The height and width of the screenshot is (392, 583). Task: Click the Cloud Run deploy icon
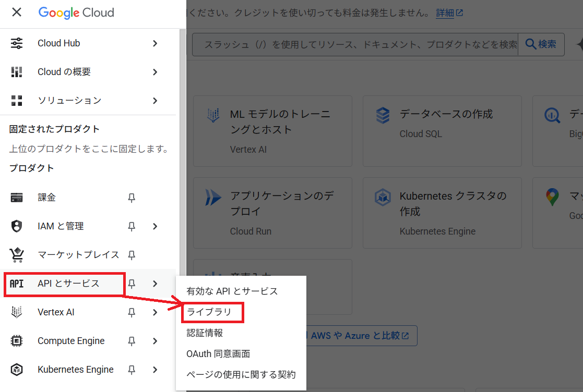tap(213, 197)
